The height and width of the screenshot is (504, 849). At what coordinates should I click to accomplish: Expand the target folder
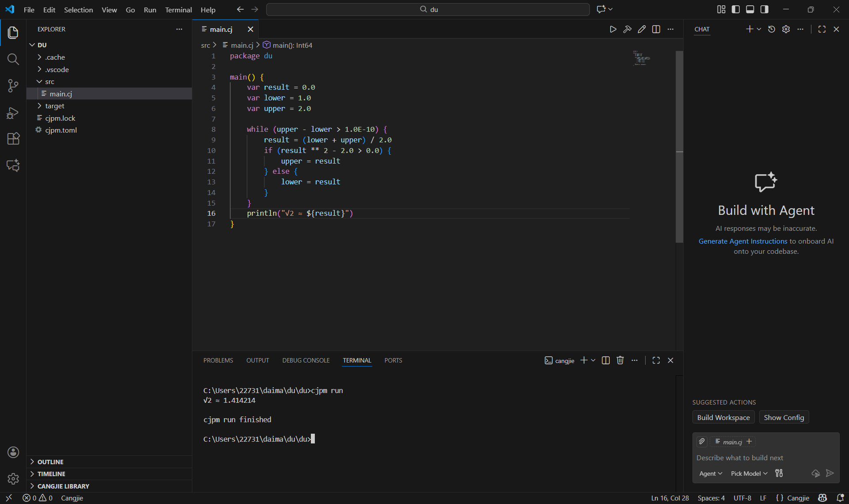click(54, 106)
